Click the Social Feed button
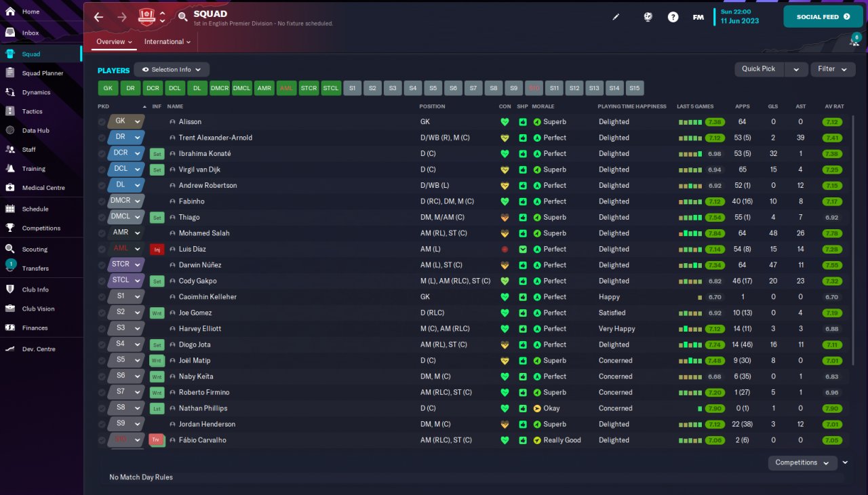 tap(823, 17)
